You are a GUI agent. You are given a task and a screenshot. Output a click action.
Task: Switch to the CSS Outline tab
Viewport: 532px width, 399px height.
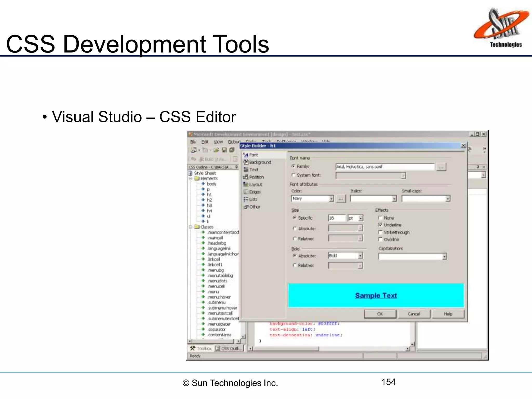(229, 348)
